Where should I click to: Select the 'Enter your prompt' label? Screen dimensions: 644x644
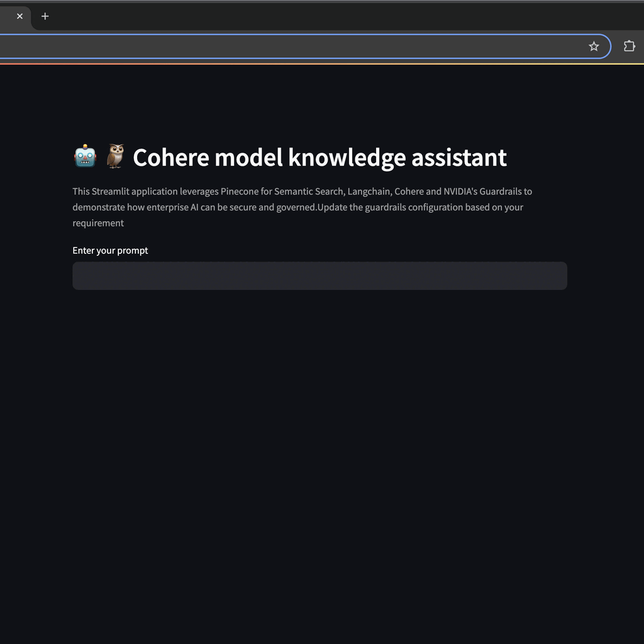pyautogui.click(x=110, y=250)
